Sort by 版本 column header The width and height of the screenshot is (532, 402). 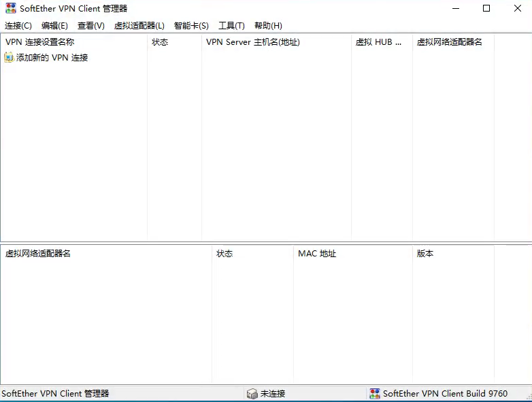(453, 254)
